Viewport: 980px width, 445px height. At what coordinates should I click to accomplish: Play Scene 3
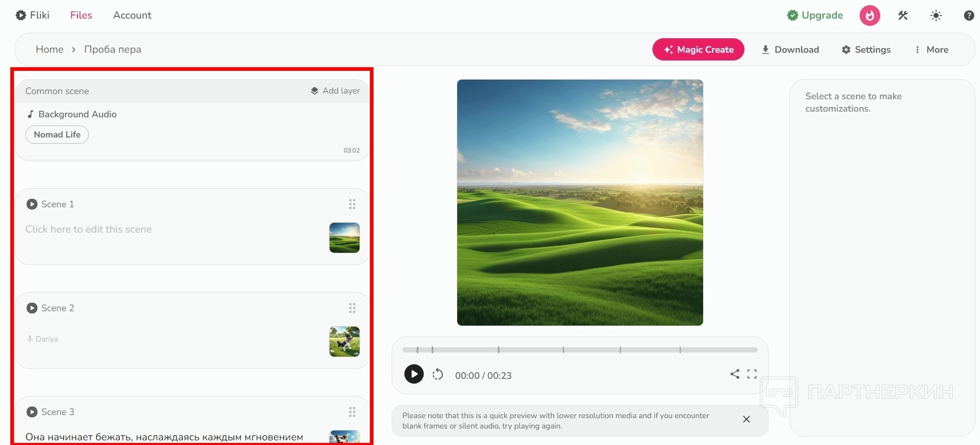32,412
